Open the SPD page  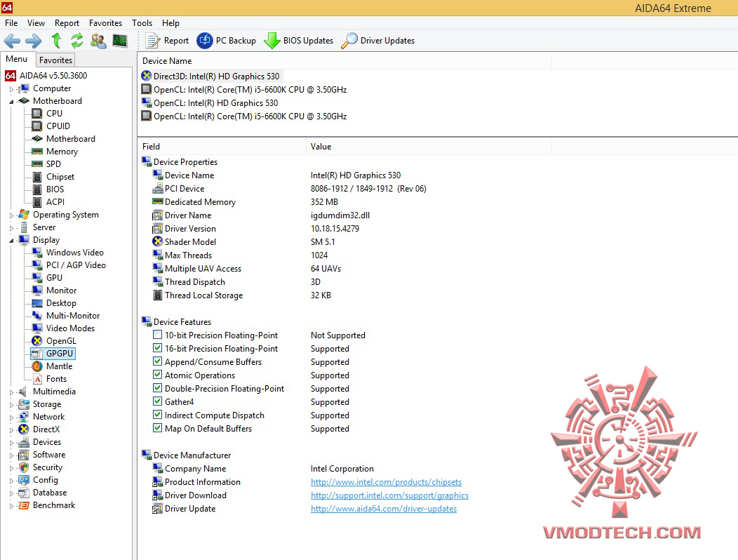coord(53,164)
